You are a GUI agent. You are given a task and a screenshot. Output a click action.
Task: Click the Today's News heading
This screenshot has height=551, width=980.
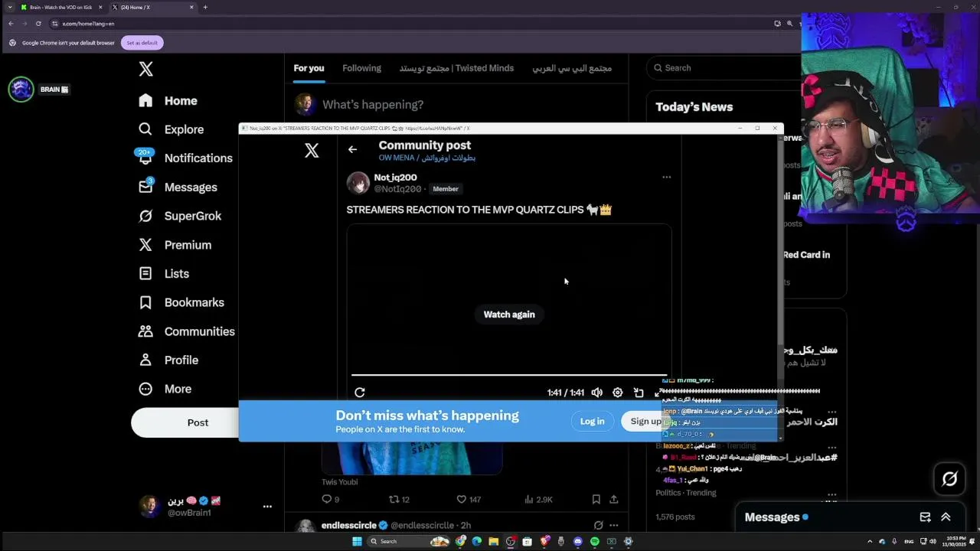pos(694,107)
